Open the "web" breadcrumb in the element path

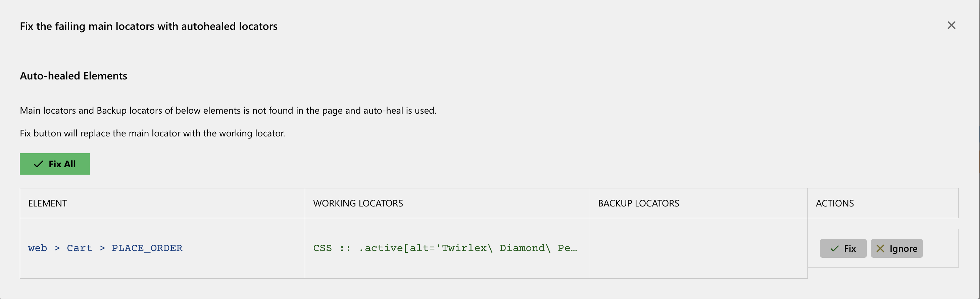click(x=37, y=248)
